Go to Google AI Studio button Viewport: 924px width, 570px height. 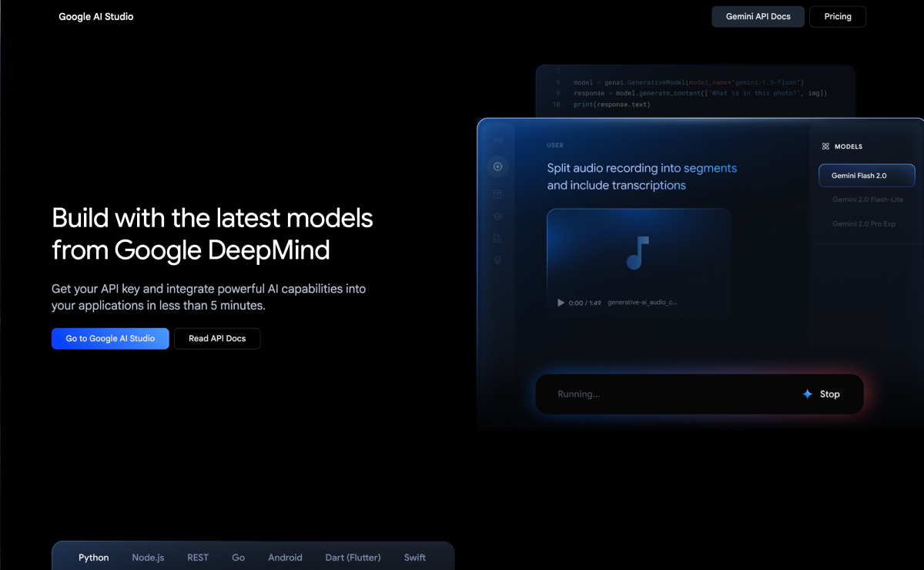coord(110,339)
